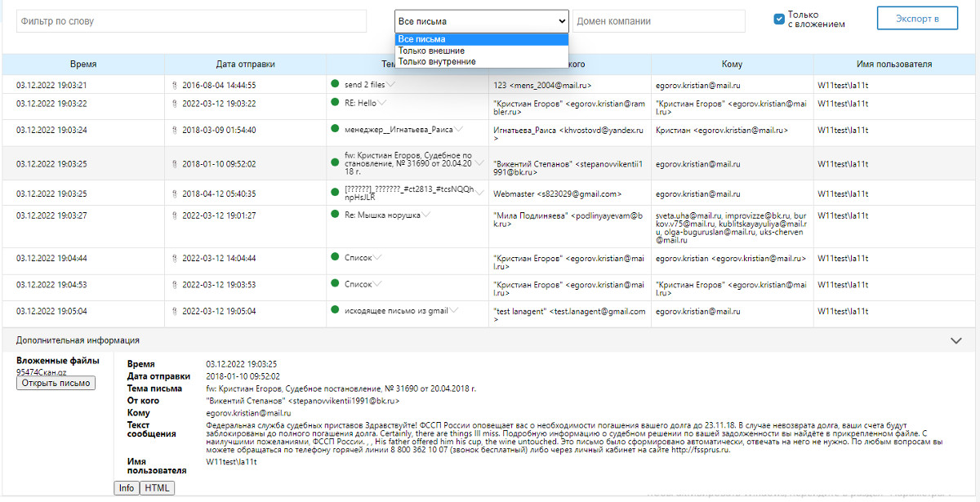This screenshot has width=980, height=502.
Task: Sort by the 'Время' column header
Action: coord(83,64)
